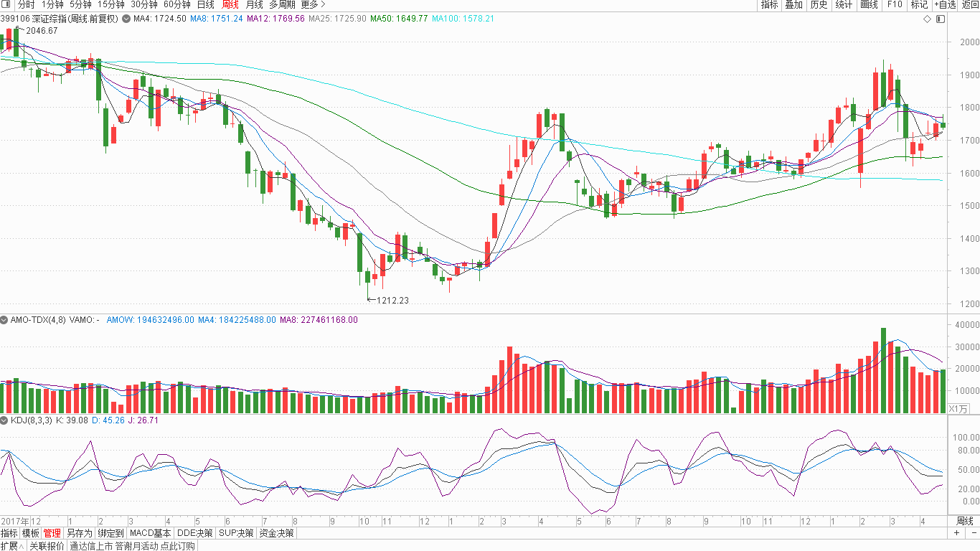The image size is (980, 551).
Task: Click the diamond icon above the price axis
Action: tap(928, 19)
